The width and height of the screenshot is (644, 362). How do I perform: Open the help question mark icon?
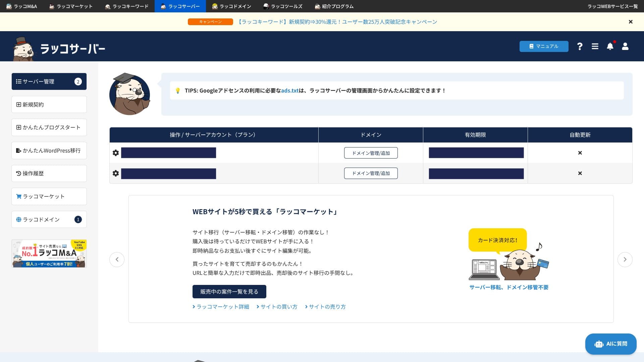(580, 46)
